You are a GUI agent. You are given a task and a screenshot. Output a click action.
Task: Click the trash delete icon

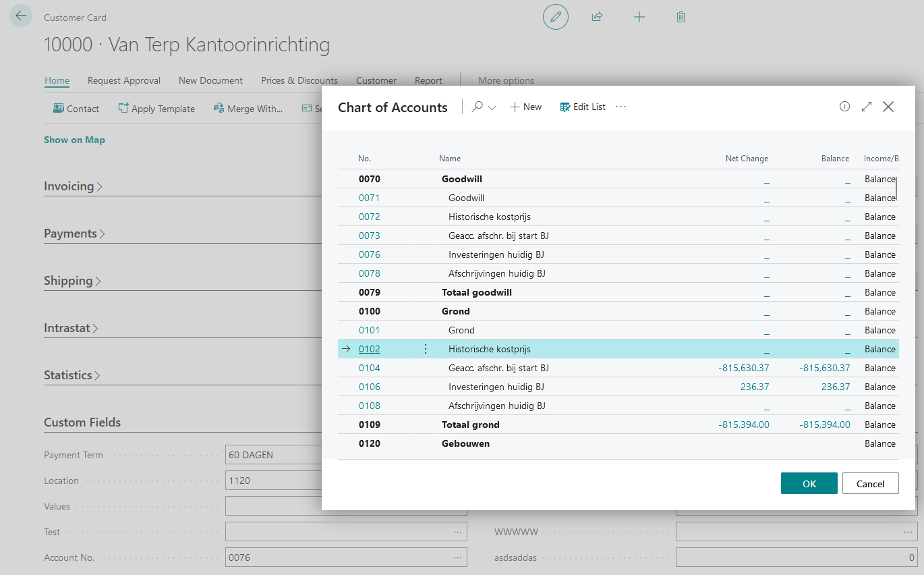point(681,17)
